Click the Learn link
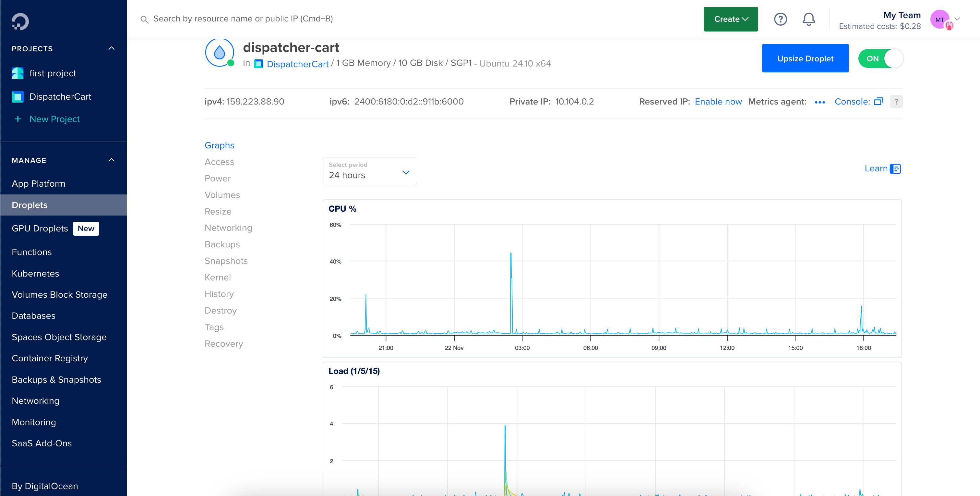980x496 pixels. [876, 168]
